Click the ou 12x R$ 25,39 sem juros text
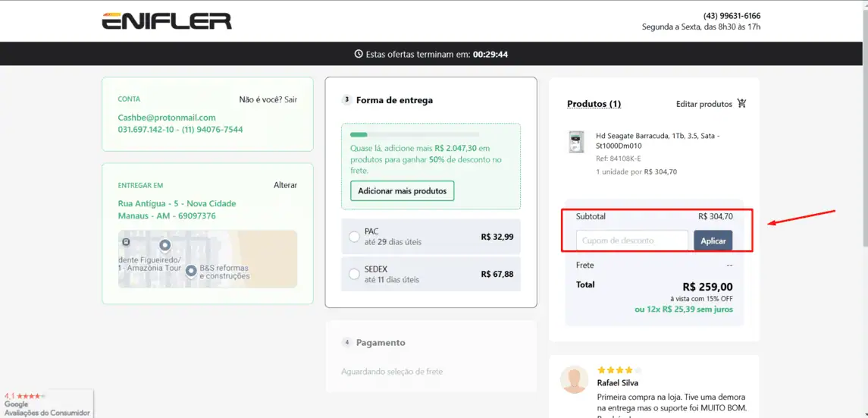This screenshot has width=868, height=418. point(684,309)
